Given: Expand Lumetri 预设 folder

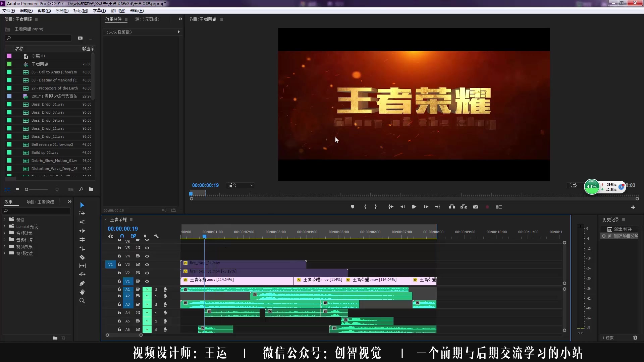Looking at the screenshot, I should (x=5, y=227).
